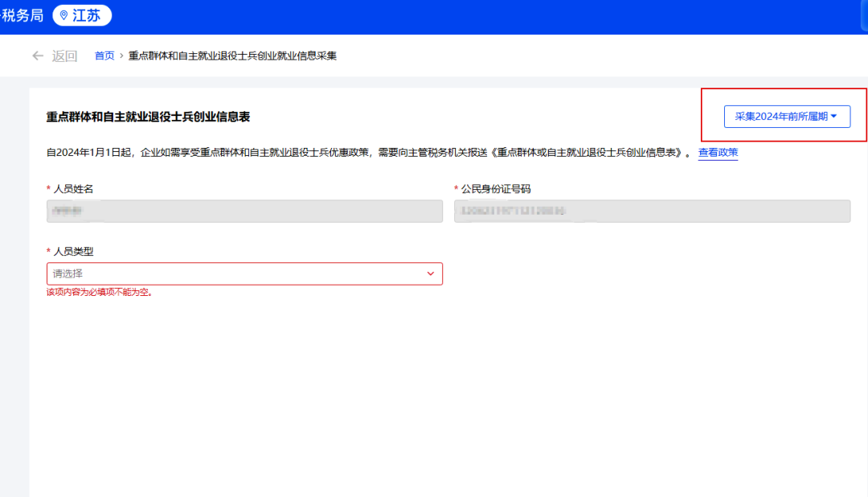
Task: Expand the 人员类型 select box
Action: (244, 273)
